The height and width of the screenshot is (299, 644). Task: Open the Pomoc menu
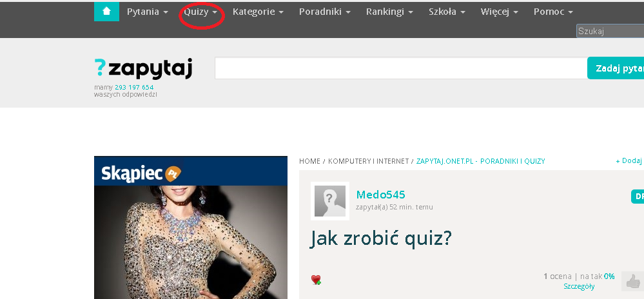553,12
